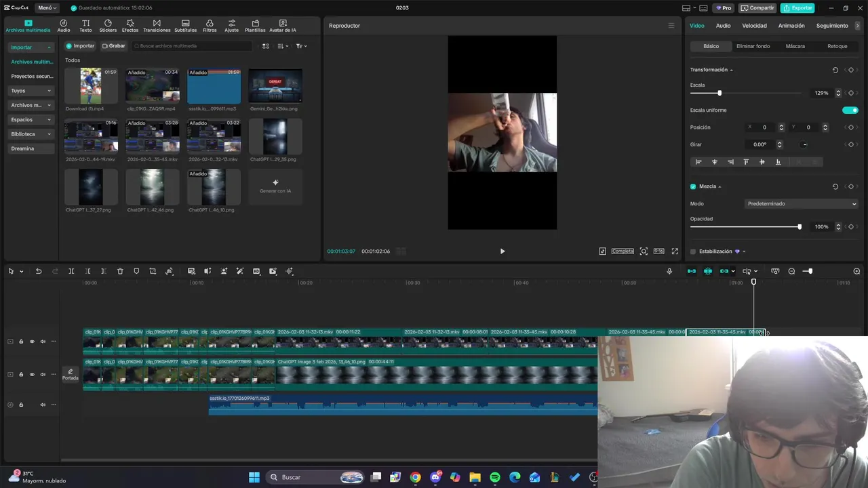
Task: Delete the selected clip with trash icon
Action: 120,271
